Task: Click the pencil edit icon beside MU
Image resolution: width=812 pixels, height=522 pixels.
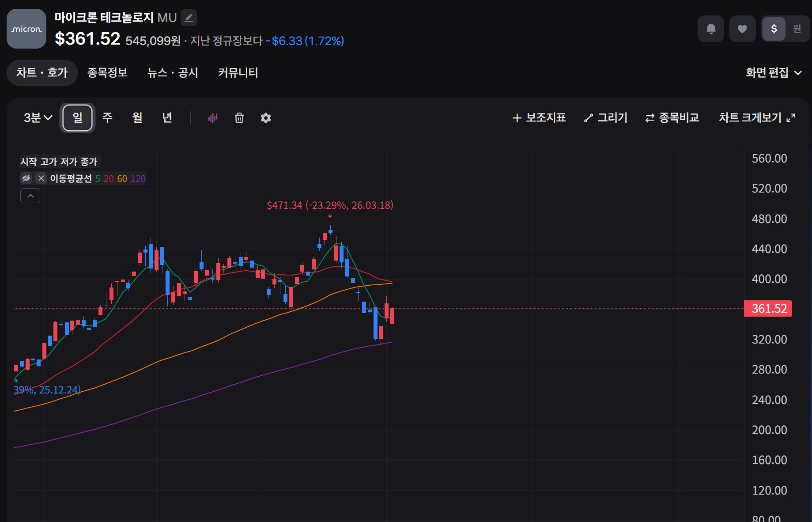Action: 189,18
